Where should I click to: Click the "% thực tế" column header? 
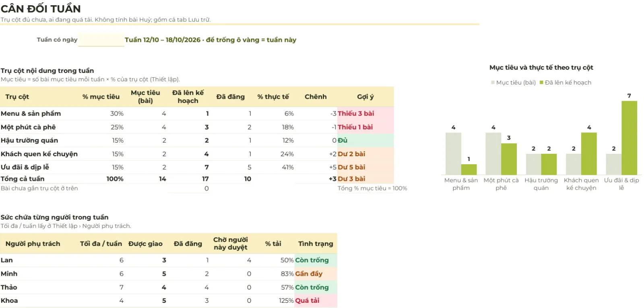tap(273, 97)
